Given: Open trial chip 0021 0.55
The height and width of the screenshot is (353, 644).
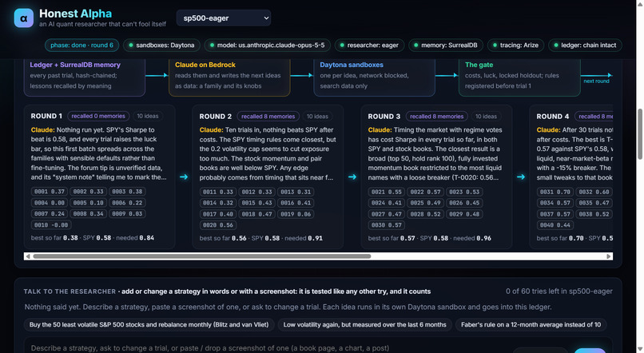Looking at the screenshot, I should 387,192.
